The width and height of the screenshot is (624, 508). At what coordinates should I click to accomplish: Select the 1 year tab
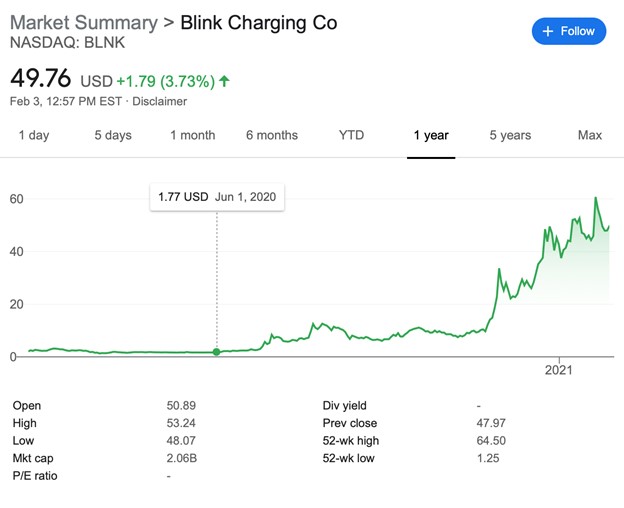tap(431, 135)
